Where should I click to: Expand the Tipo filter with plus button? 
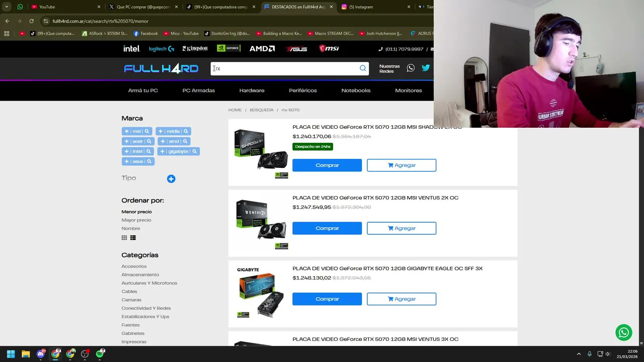(x=171, y=179)
